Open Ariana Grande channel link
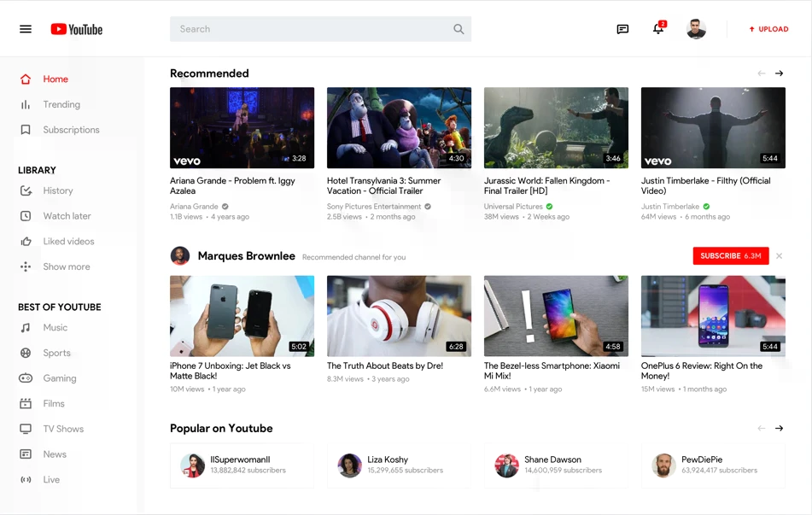Screen dimensions: 812x515 pyautogui.click(x=194, y=206)
